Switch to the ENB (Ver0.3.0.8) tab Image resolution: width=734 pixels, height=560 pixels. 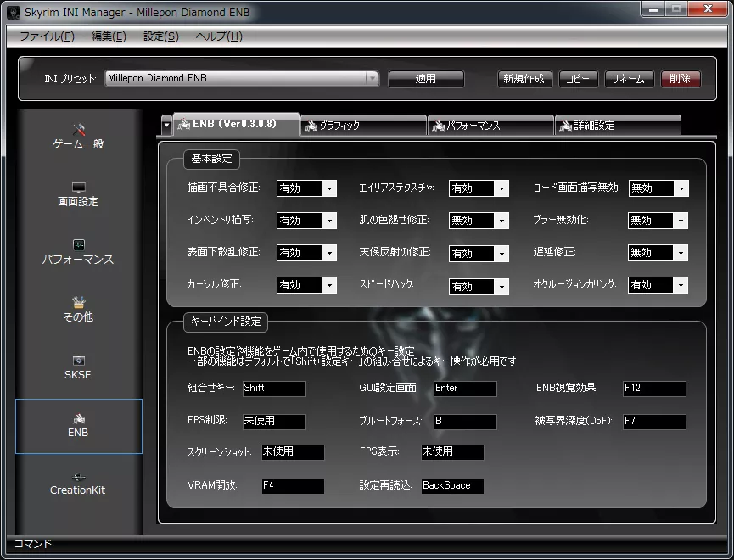coord(237,124)
